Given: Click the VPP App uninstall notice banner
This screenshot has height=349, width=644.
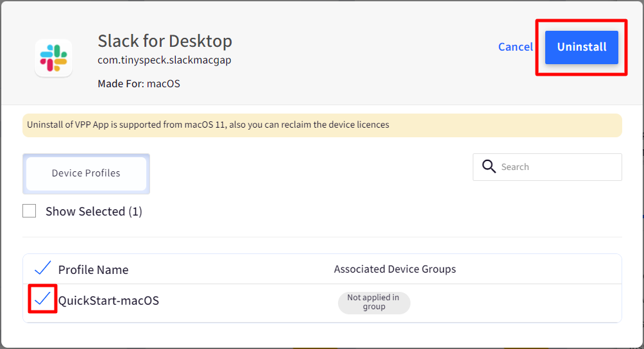Looking at the screenshot, I should pyautogui.click(x=322, y=125).
